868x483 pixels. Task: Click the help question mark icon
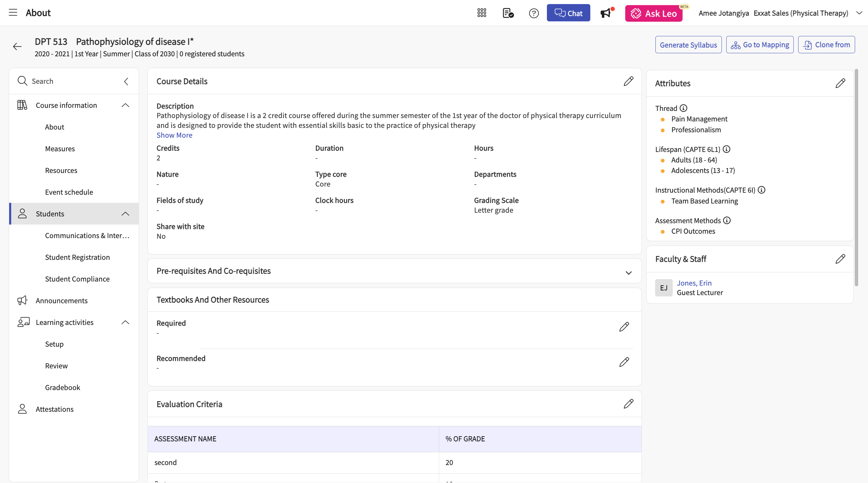pos(534,13)
